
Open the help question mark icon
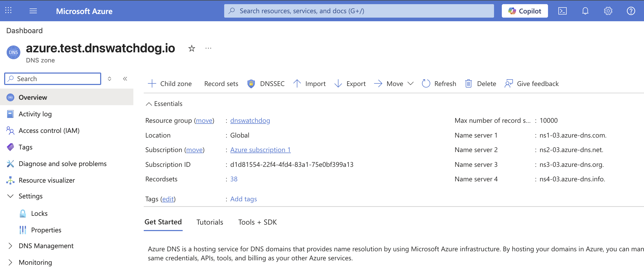tap(631, 11)
